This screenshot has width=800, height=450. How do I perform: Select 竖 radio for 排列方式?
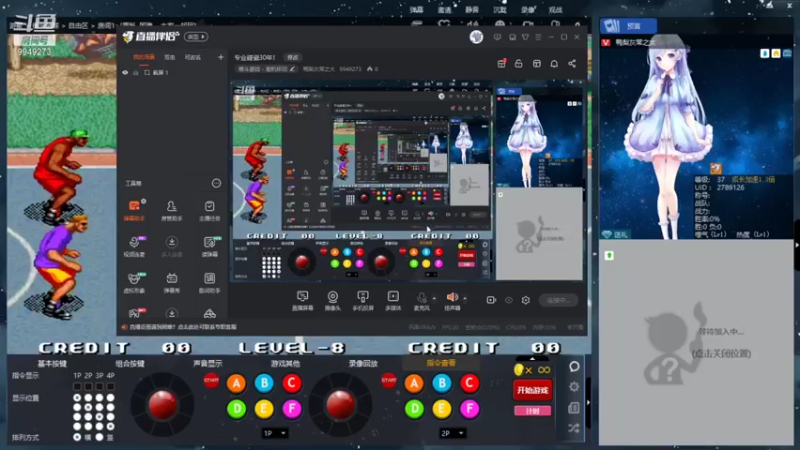99,437
